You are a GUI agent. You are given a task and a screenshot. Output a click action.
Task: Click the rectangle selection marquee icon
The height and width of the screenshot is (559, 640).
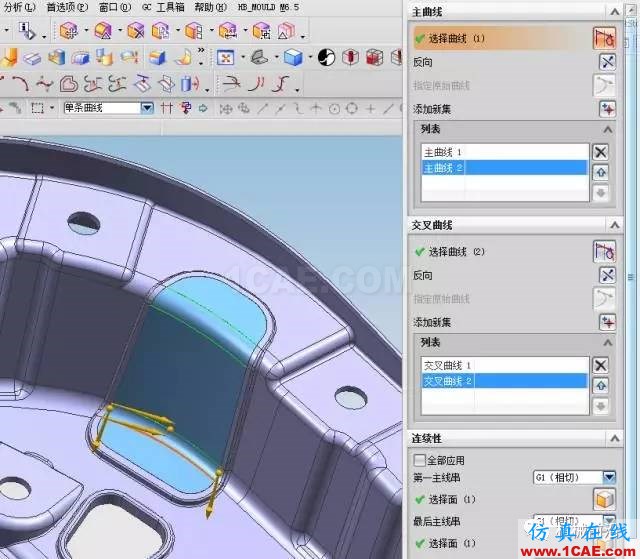(x=38, y=108)
